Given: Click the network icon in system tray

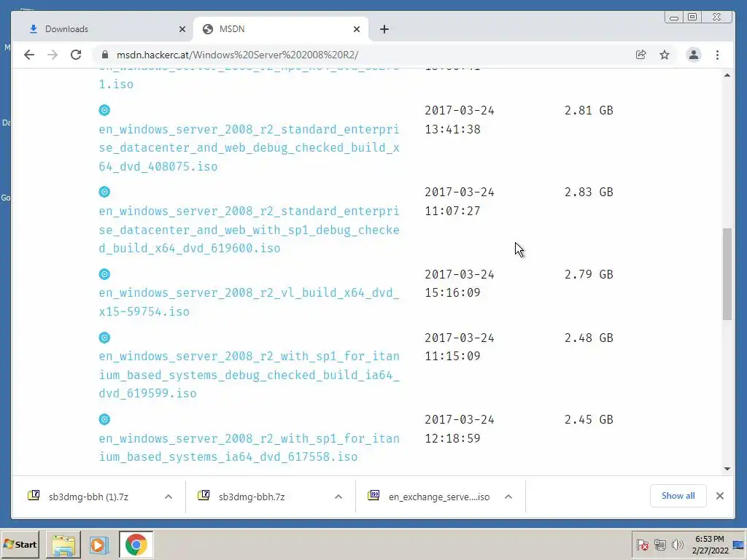Looking at the screenshot, I should pos(659,545).
